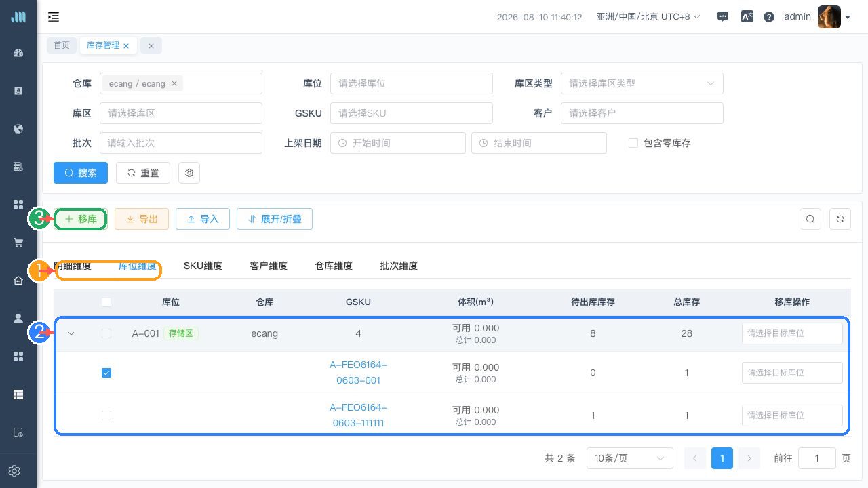
Task: Collapse the A-001 row with its chevron
Action: click(x=71, y=333)
